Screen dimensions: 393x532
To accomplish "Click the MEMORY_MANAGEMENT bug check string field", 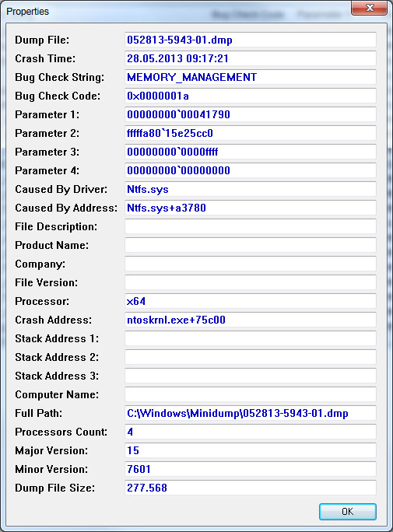I will 251,77.
